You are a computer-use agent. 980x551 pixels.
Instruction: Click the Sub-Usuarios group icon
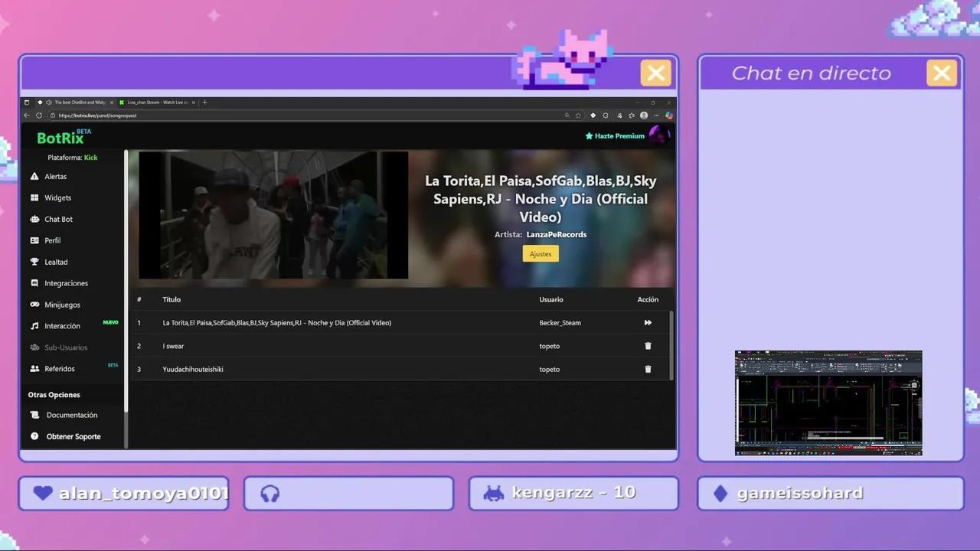(34, 347)
